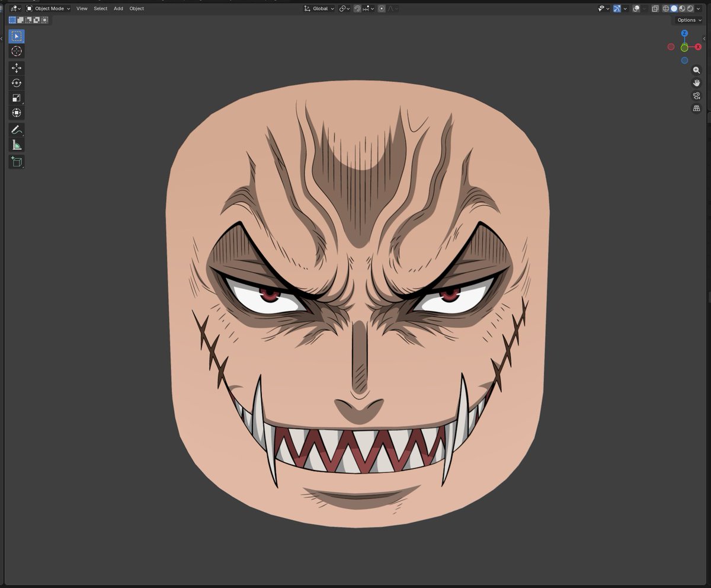Select the Transform tool
This screenshot has width=711, height=588.
coord(17,113)
